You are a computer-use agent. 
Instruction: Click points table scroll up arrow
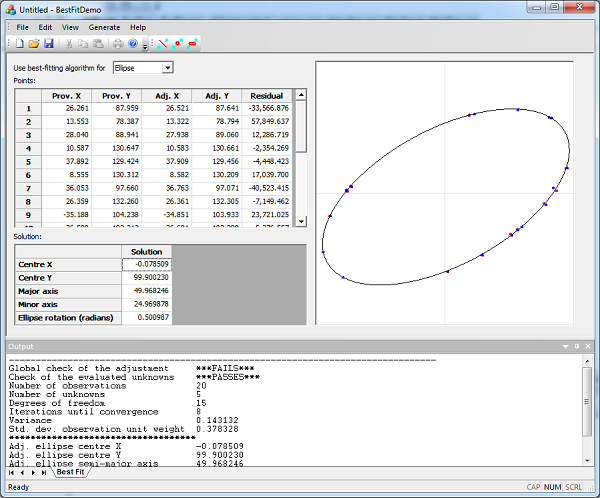coord(301,95)
